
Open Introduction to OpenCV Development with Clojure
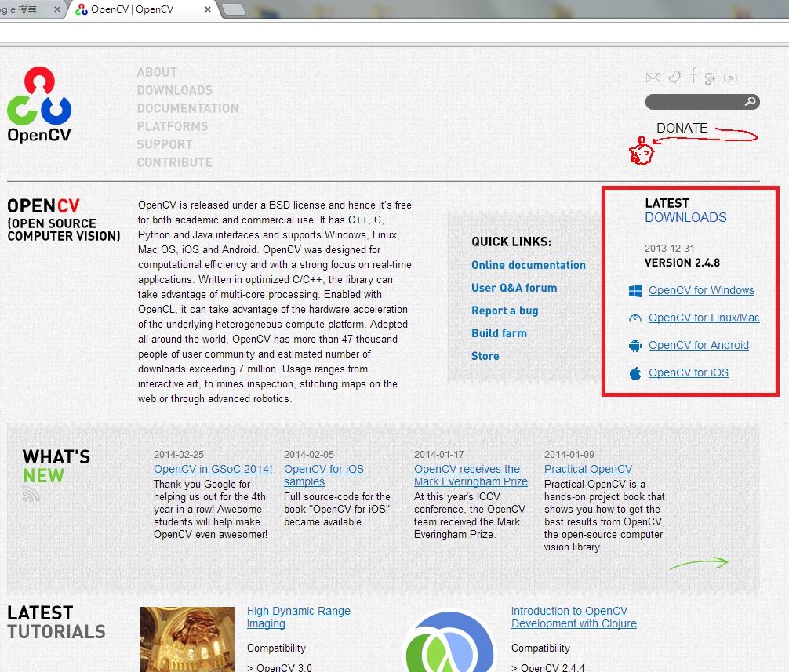coord(573,617)
